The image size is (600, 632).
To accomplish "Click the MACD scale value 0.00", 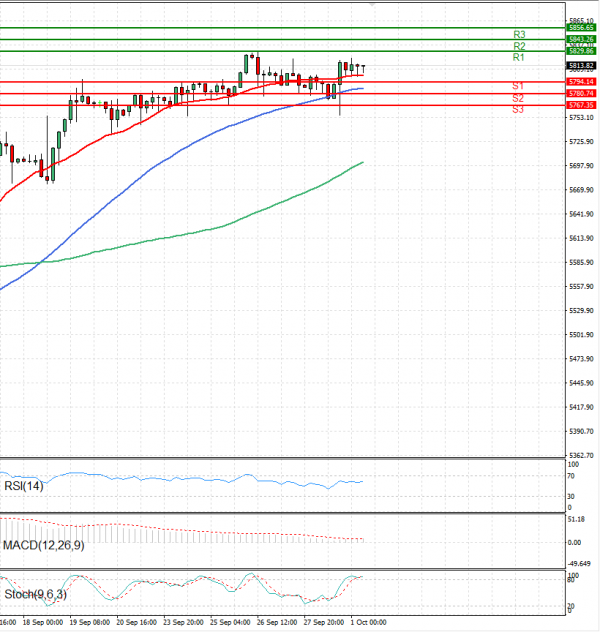I will click(x=574, y=543).
